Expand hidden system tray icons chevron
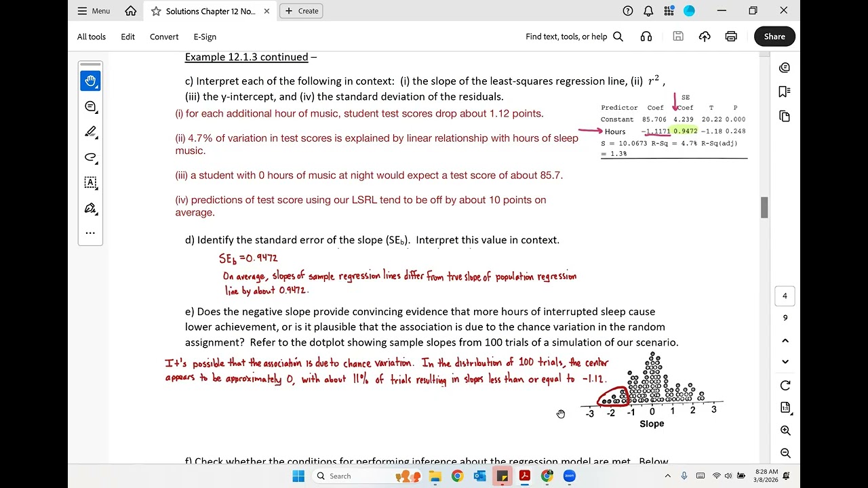 pyautogui.click(x=667, y=476)
